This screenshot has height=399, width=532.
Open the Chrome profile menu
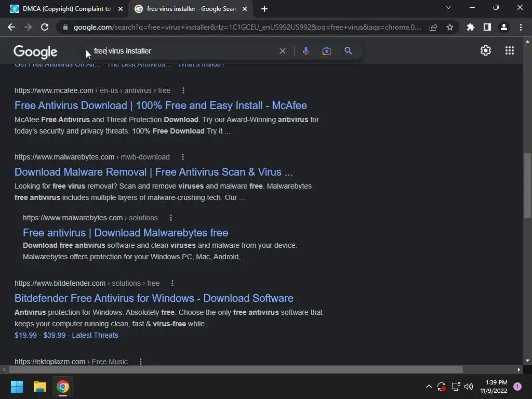503,27
